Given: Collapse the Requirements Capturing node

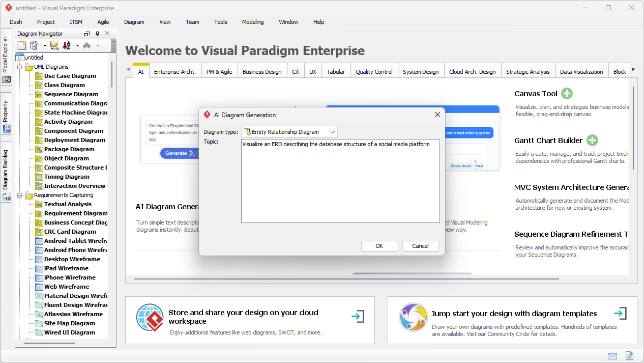Looking at the screenshot, I should click(x=20, y=195).
